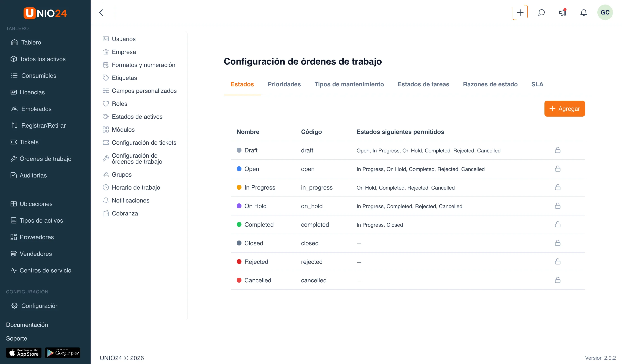622x364 pixels.
Task: Click the Consumibles list icon
Action: pos(14,76)
